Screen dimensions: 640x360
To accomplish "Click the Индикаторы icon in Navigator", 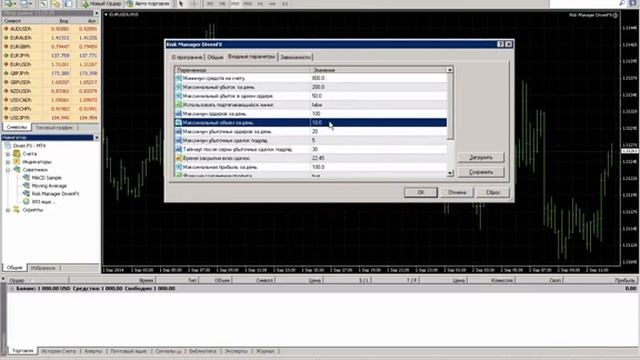I will (17, 162).
